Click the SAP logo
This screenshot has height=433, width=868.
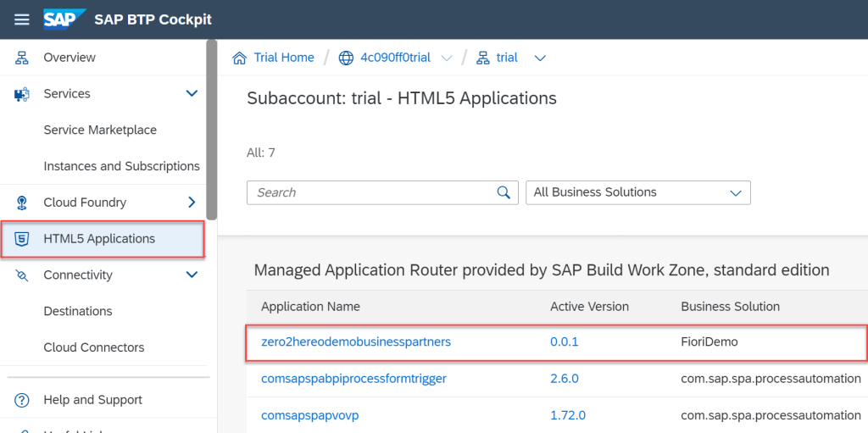(x=65, y=19)
